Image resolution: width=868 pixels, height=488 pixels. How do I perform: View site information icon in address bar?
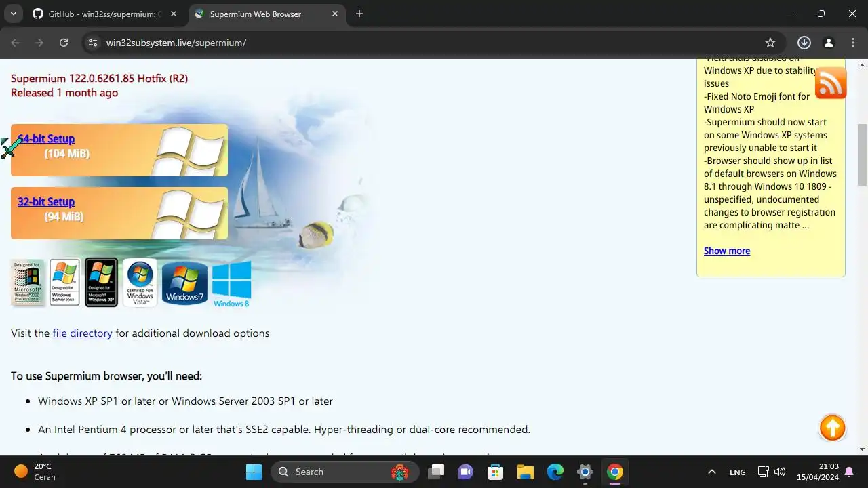coord(93,43)
